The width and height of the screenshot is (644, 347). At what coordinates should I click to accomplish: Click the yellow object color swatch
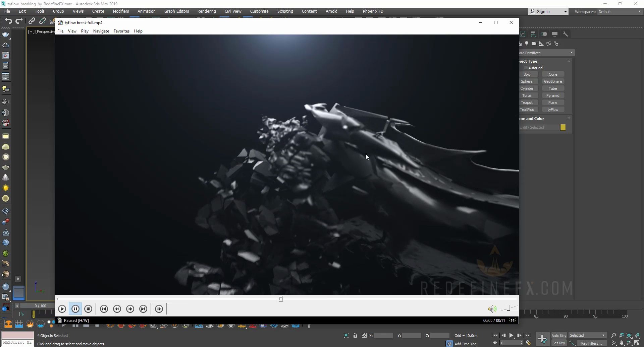click(563, 127)
